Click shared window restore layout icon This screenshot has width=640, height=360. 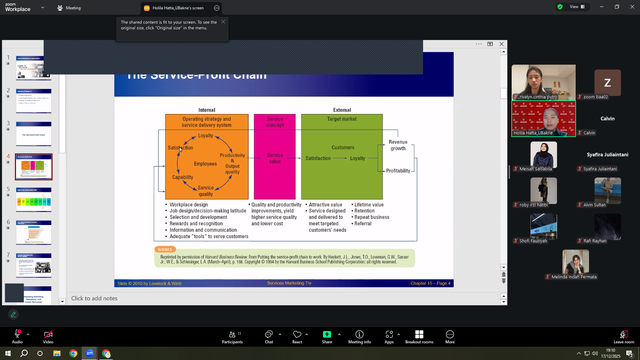[490, 44]
